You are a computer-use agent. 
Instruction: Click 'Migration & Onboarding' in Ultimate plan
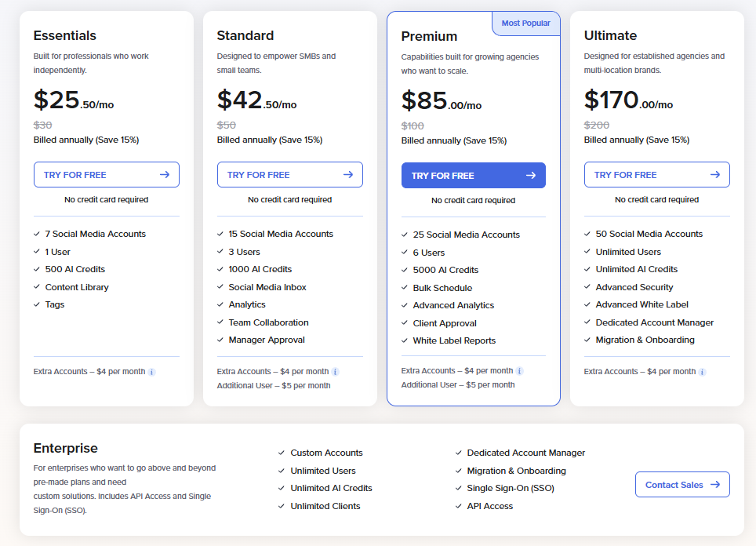click(x=645, y=340)
